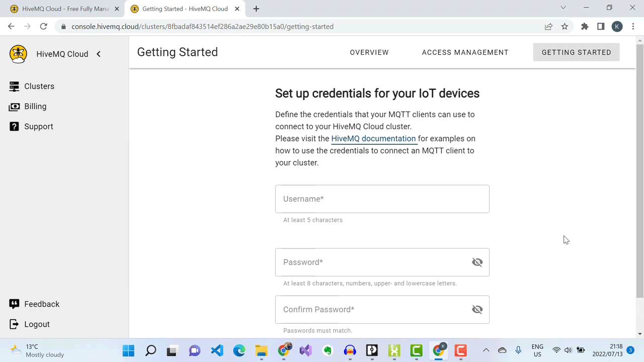644x362 pixels.
Task: Reload the current page
Action: click(x=43, y=27)
